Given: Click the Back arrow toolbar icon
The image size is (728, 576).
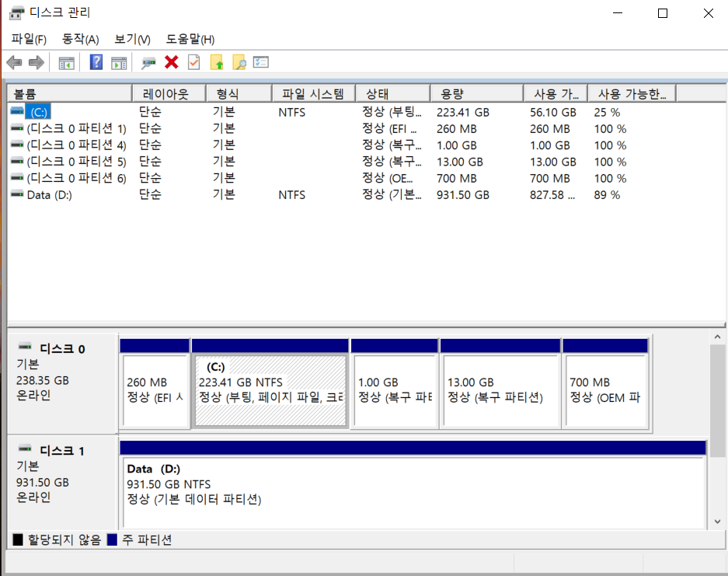Looking at the screenshot, I should pyautogui.click(x=15, y=61).
